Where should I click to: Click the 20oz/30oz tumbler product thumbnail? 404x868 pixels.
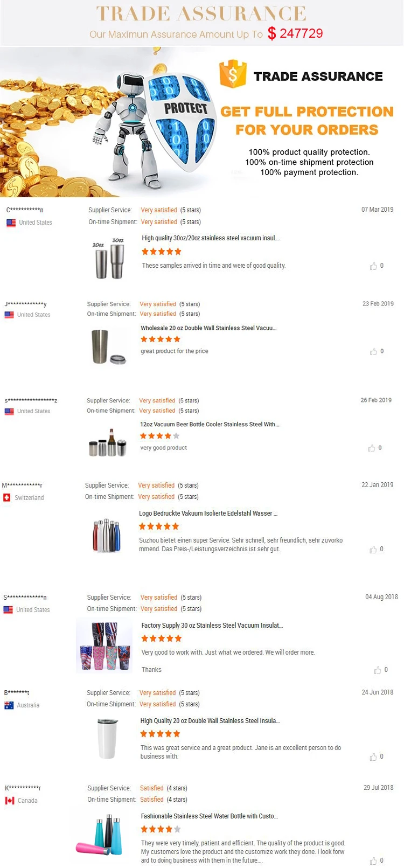point(110,259)
